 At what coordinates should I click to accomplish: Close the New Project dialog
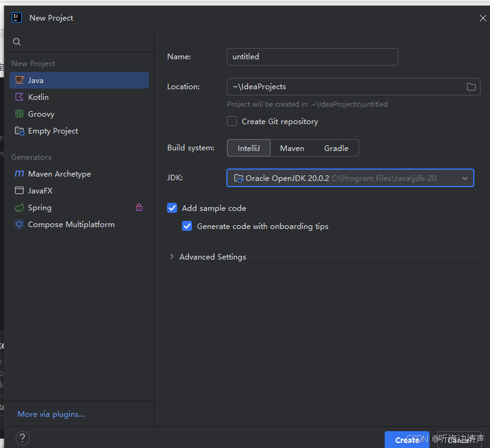[483, 18]
